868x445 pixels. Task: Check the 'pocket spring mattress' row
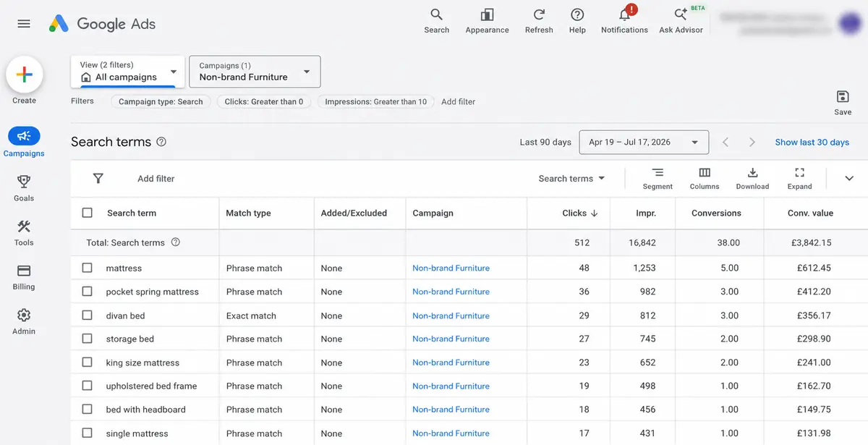[x=88, y=292]
